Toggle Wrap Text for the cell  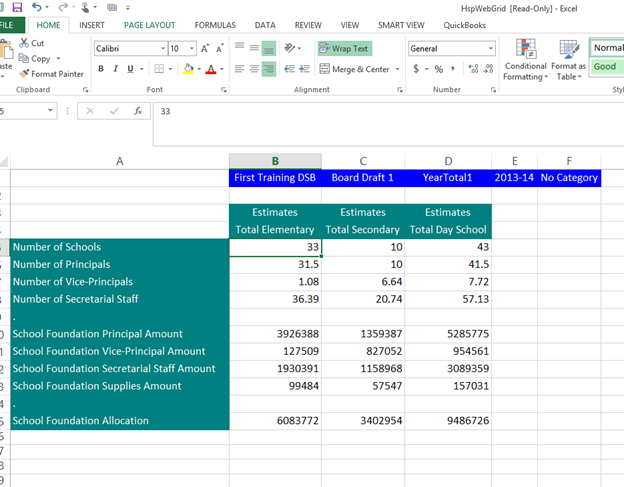[x=344, y=48]
